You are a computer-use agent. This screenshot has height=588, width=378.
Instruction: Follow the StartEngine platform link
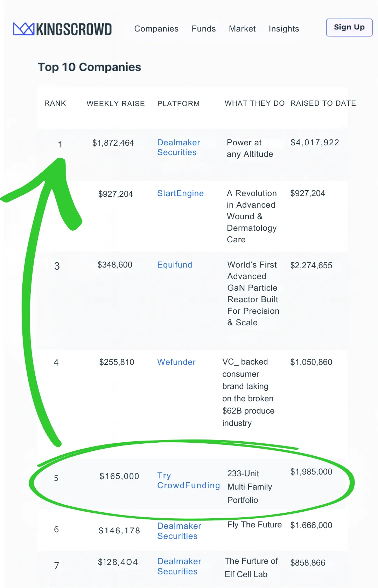(180, 193)
